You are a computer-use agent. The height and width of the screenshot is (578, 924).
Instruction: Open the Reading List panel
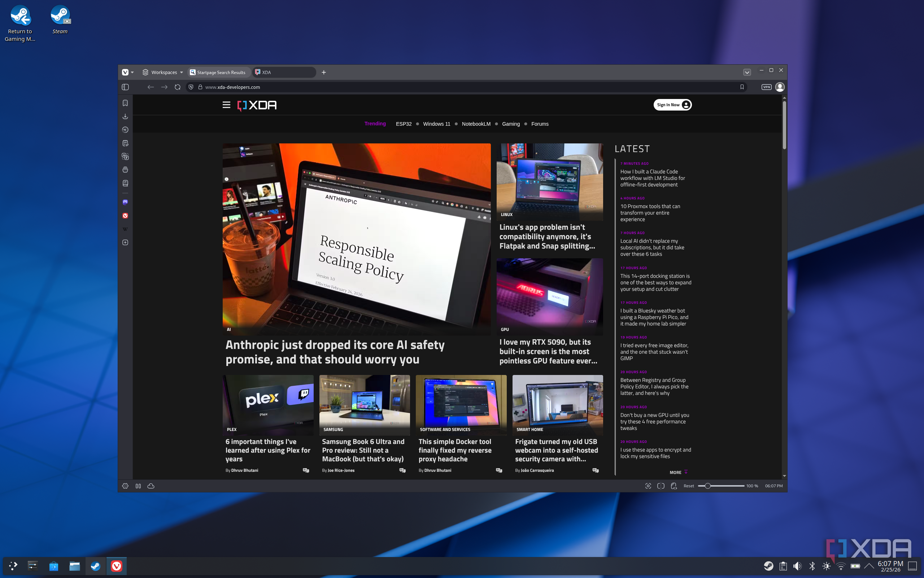coord(125,184)
